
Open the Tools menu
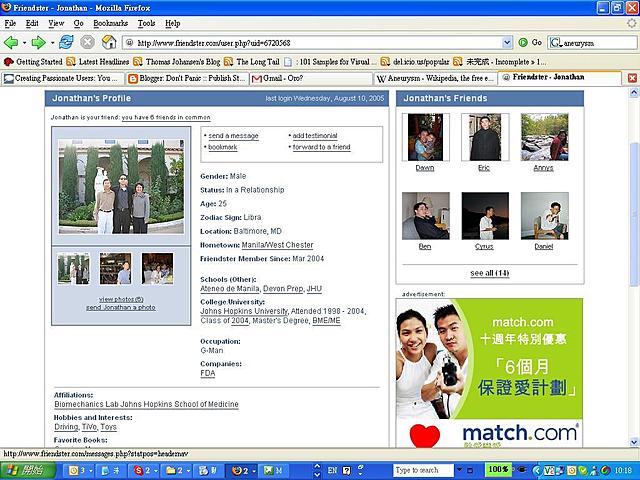146,23
